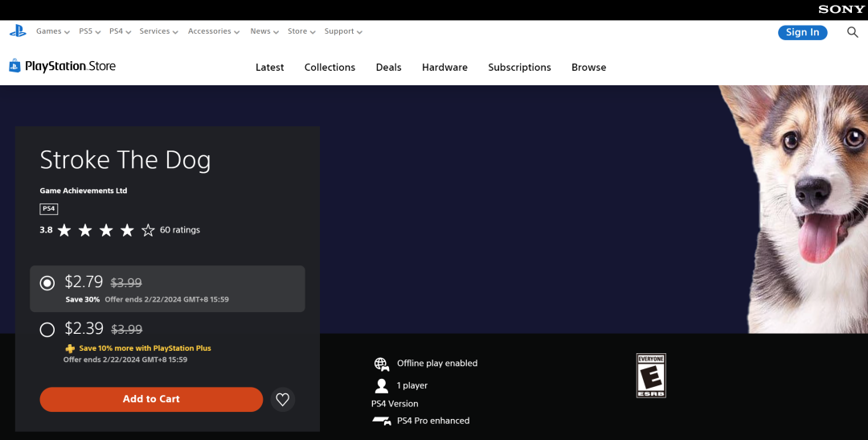
Task: Select the $2.79 price option
Action: click(47, 283)
